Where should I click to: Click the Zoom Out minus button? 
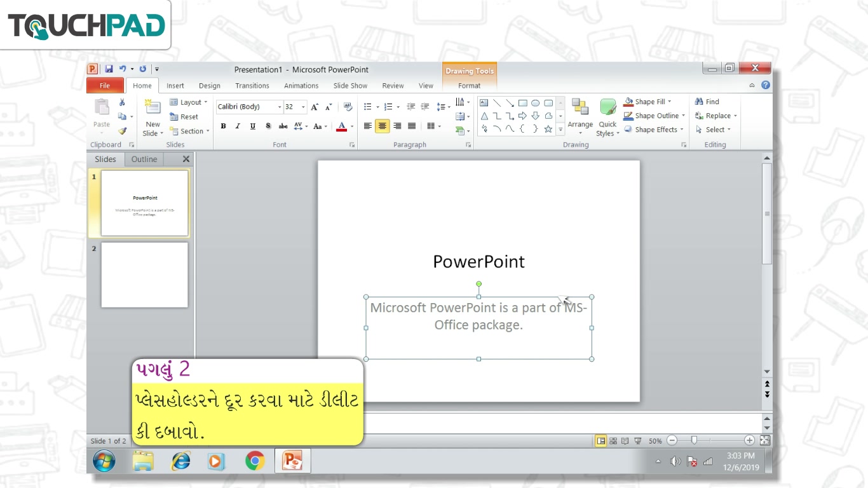tap(672, 440)
